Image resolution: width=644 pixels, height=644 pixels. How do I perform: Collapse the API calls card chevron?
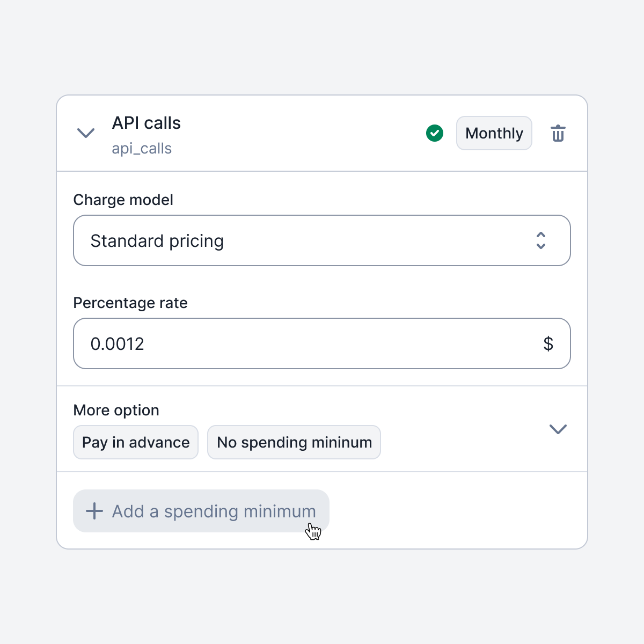[86, 133]
